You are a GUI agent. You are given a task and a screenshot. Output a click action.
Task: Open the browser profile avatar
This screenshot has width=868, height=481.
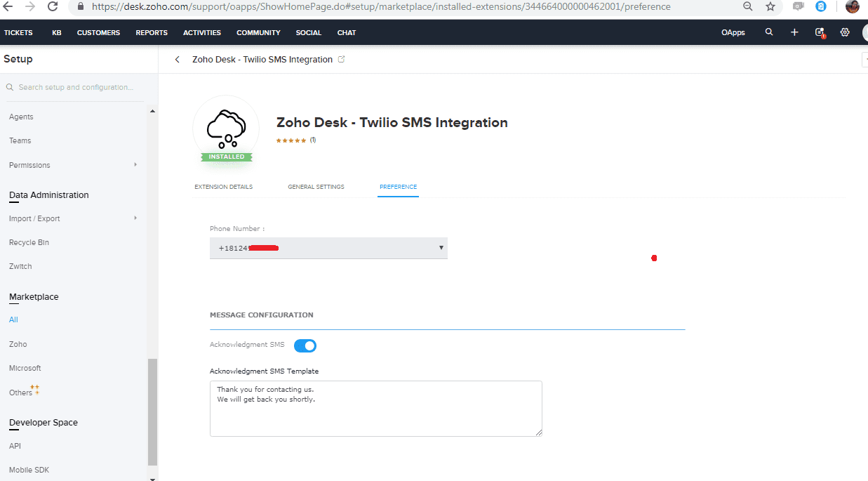pyautogui.click(x=853, y=6)
